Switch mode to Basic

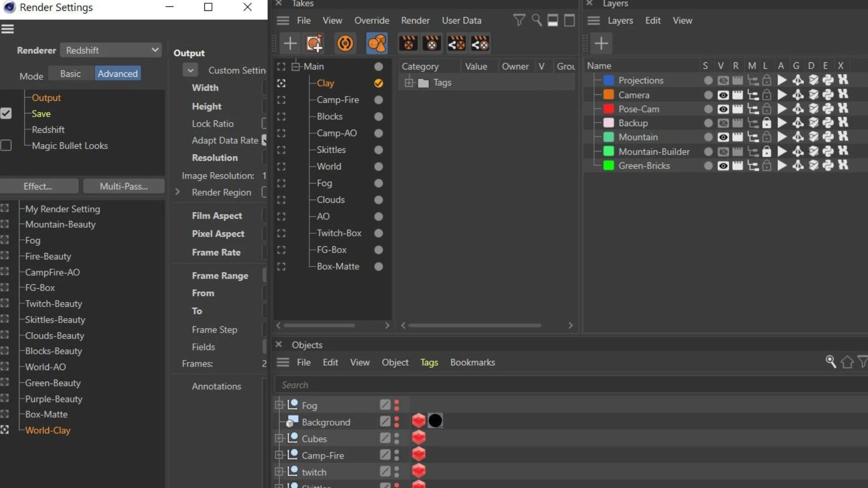pos(70,74)
